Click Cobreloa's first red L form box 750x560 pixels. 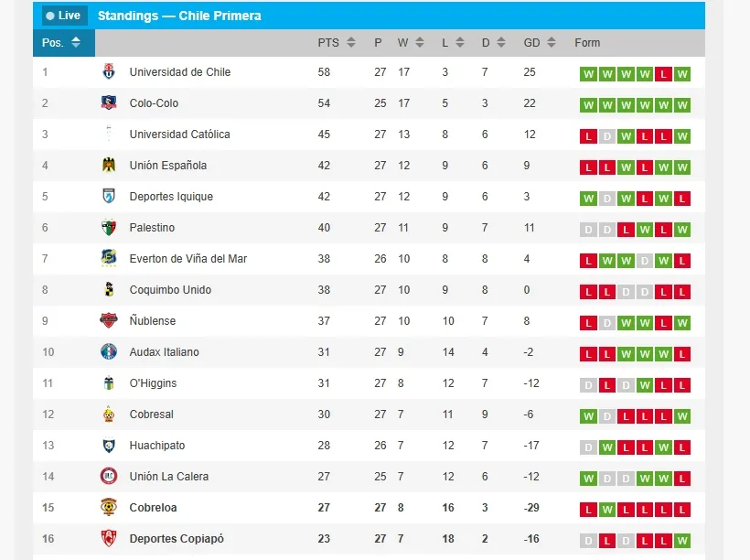click(x=588, y=510)
